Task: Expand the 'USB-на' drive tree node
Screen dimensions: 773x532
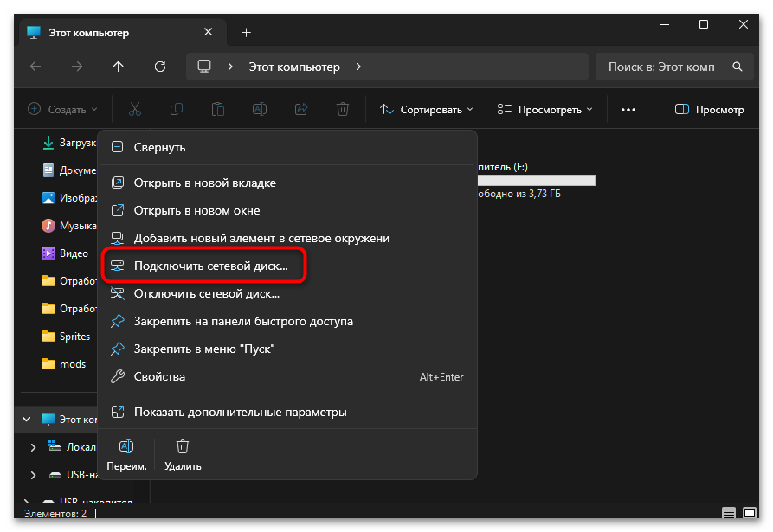Action: tap(33, 475)
